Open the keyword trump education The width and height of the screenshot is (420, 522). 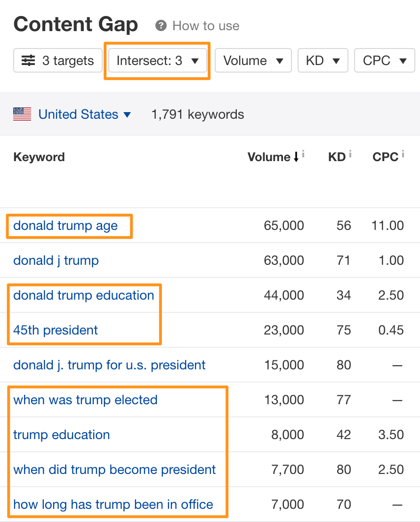[x=61, y=434]
